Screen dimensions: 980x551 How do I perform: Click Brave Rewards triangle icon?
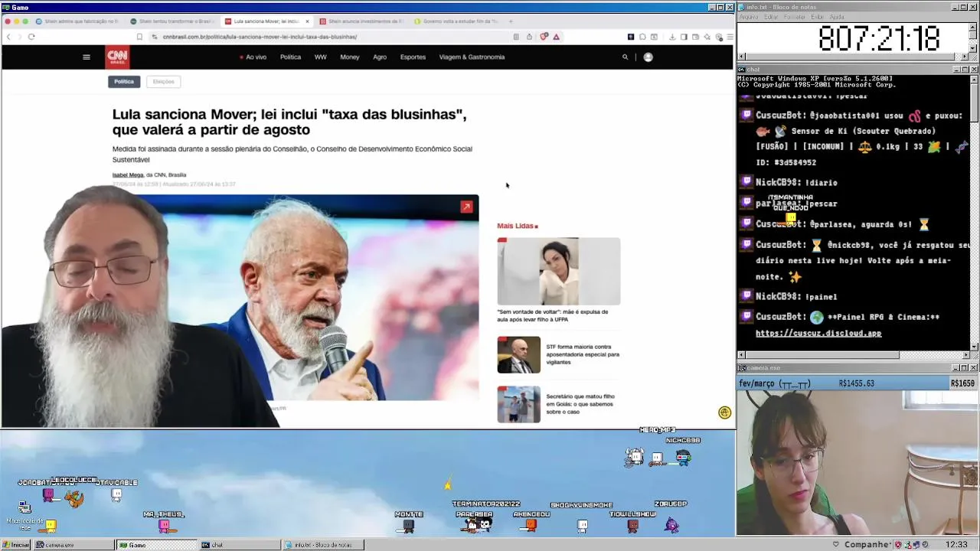point(557,37)
